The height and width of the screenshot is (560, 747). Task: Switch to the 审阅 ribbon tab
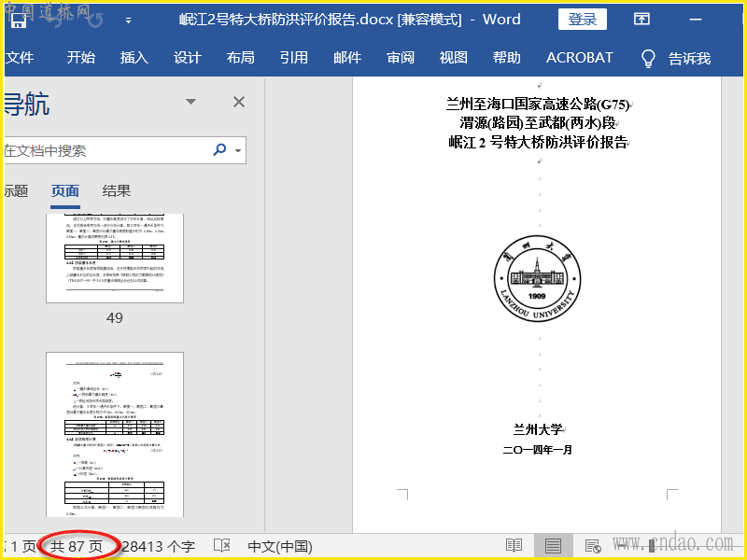[401, 58]
